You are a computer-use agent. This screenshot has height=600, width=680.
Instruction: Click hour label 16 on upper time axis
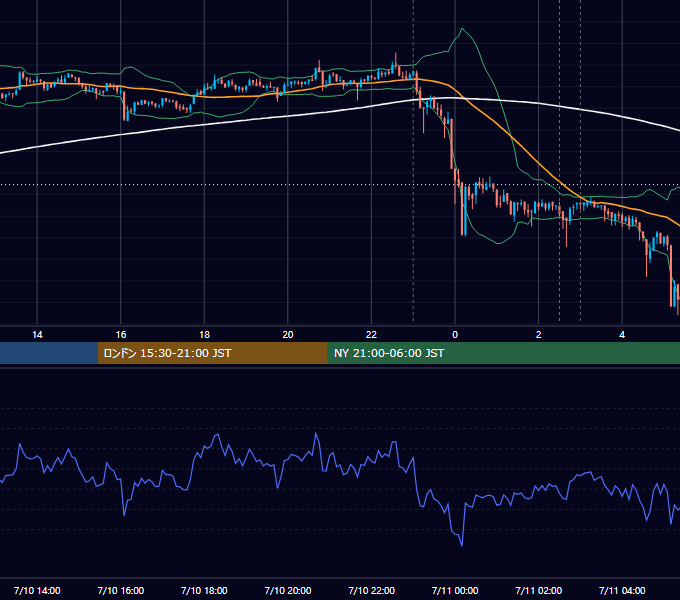[x=121, y=335]
